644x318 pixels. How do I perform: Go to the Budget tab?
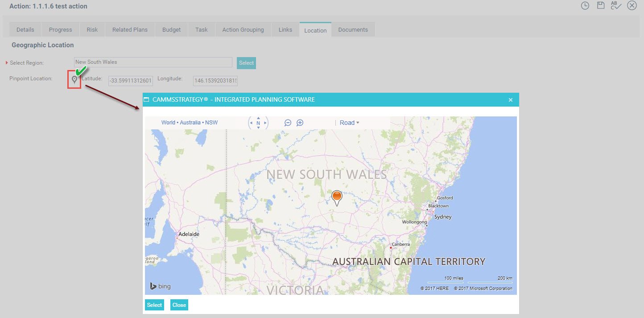click(172, 29)
